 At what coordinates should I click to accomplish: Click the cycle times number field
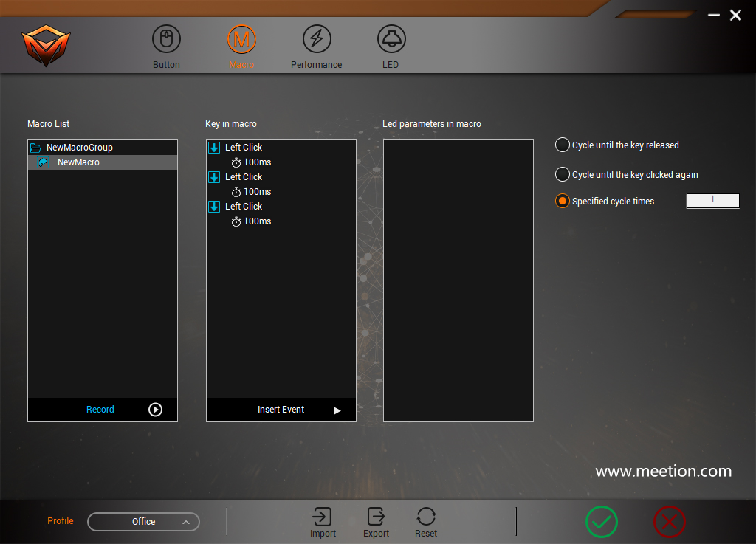[712, 200]
